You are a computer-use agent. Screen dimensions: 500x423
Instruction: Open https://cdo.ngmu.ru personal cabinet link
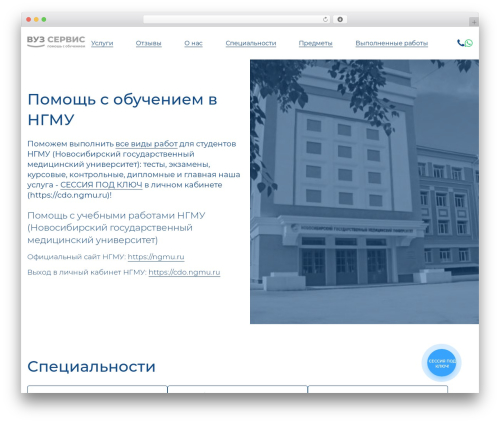point(184,272)
